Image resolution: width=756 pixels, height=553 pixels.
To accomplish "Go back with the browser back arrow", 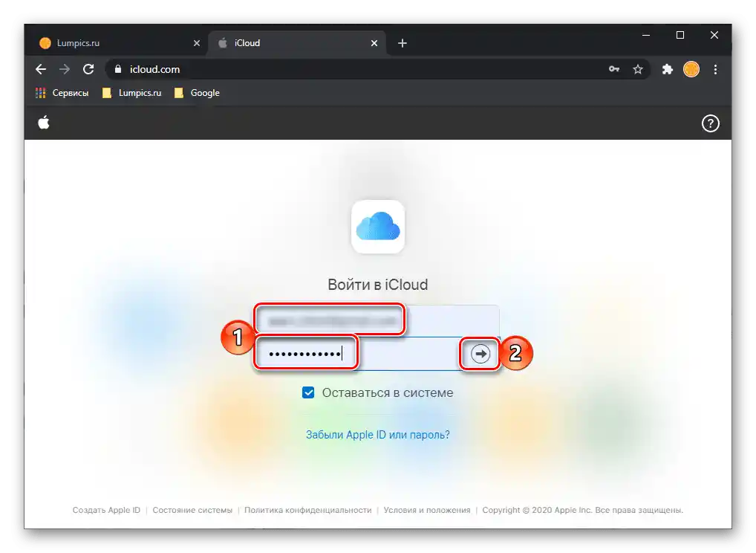I will 41,69.
